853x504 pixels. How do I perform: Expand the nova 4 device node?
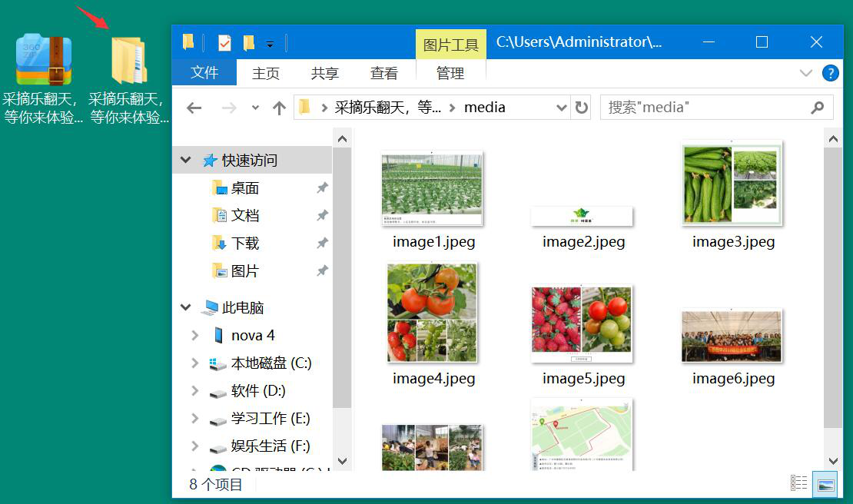point(194,336)
